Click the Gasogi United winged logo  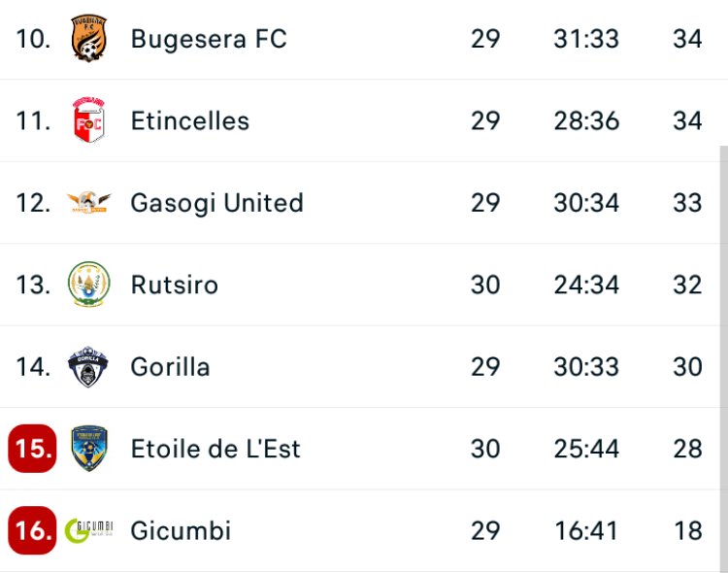pos(89,203)
